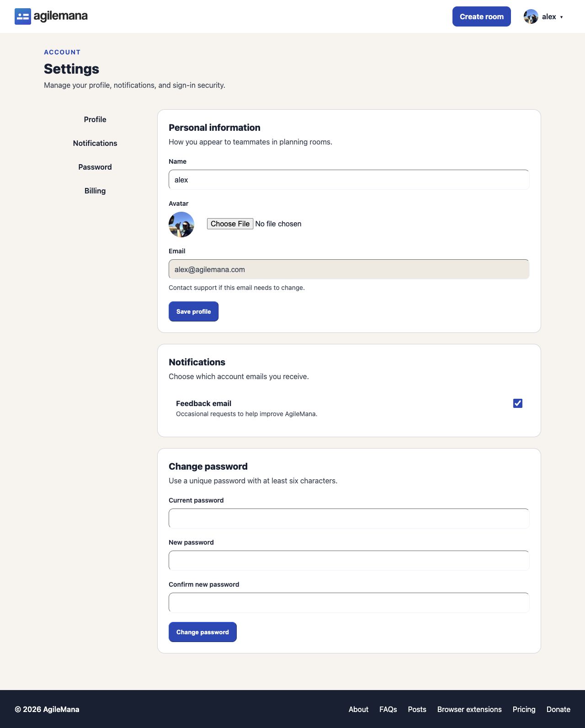The width and height of the screenshot is (585, 728).
Task: Click Choose File for avatar upload
Action: point(230,224)
